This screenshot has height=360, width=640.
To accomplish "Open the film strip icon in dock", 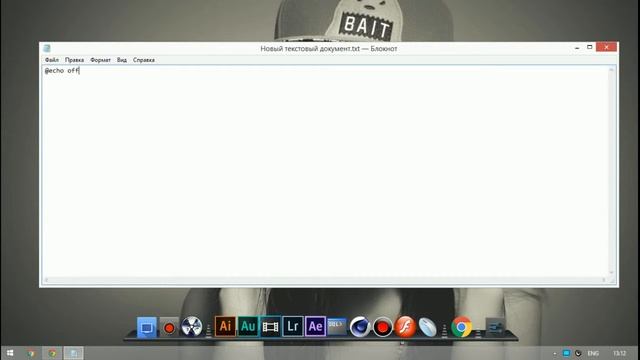I will [x=270, y=327].
